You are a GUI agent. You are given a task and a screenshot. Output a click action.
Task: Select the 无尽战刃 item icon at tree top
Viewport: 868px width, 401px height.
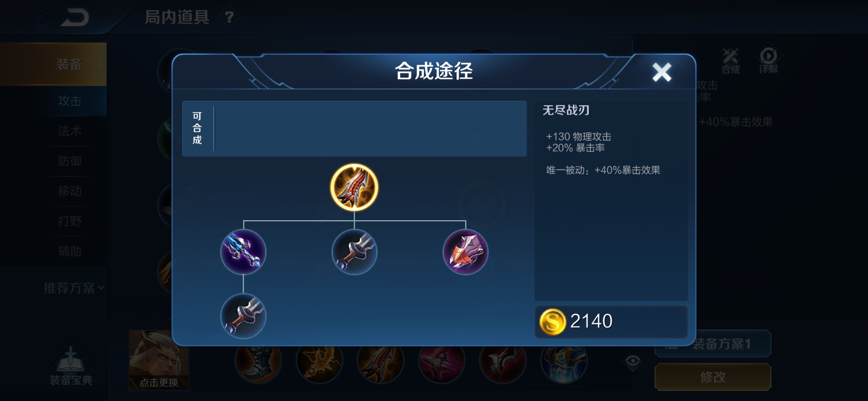[354, 187]
